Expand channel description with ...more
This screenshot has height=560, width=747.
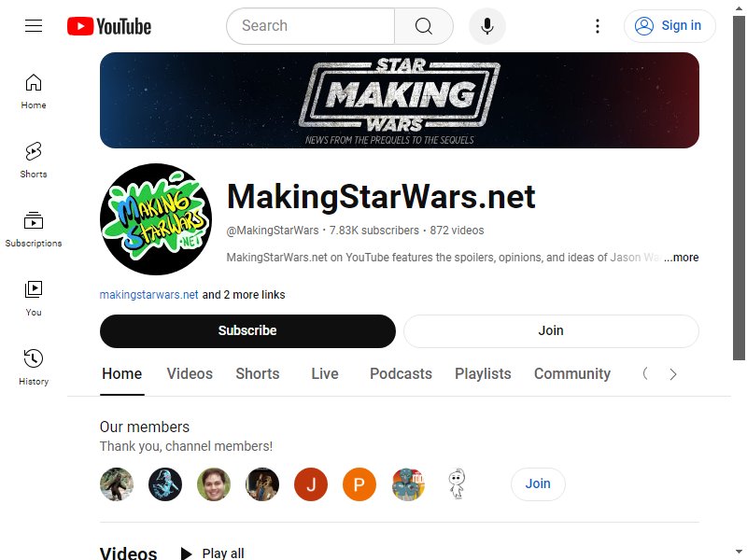(682, 258)
